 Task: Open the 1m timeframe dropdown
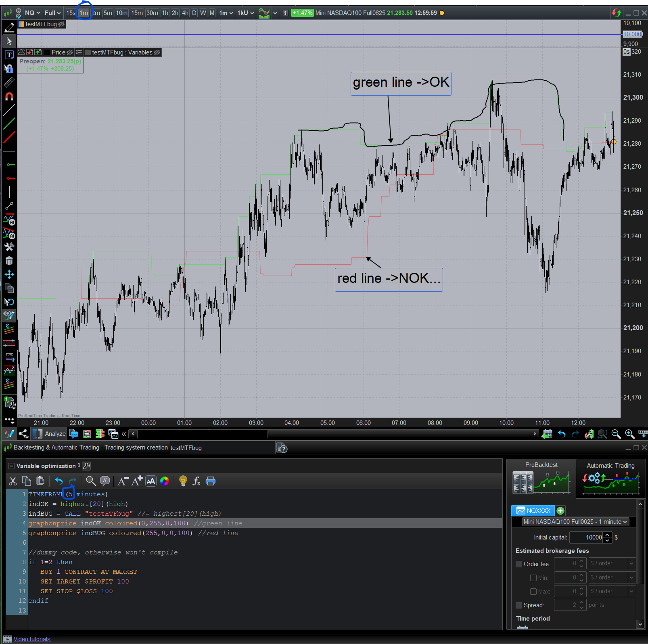click(226, 13)
